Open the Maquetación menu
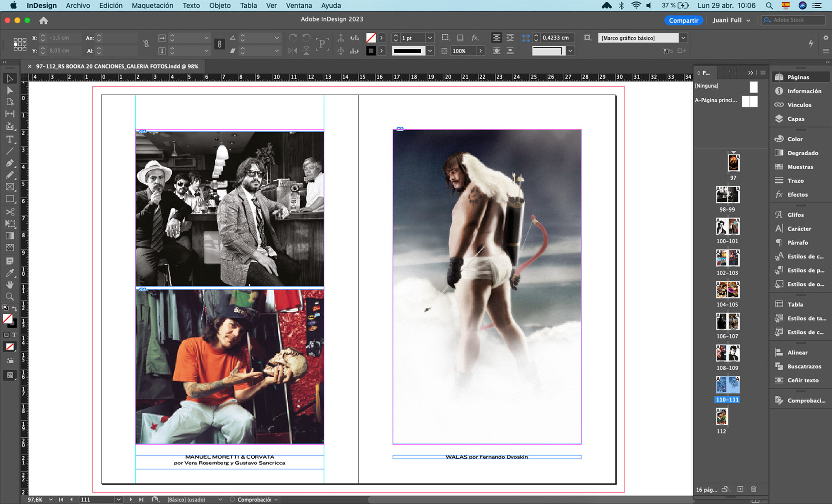Viewport: 832px width, 504px height. (152, 6)
